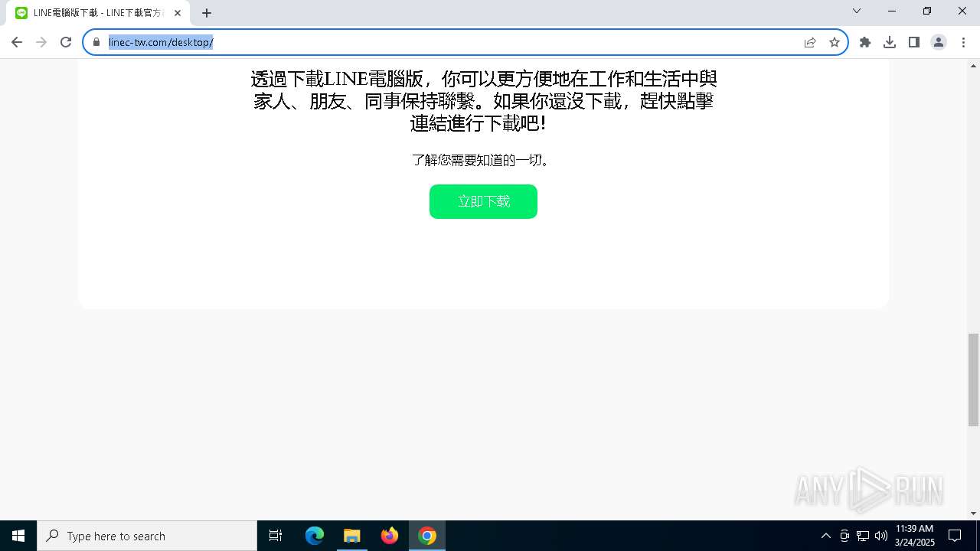Image resolution: width=980 pixels, height=551 pixels.
Task: Click the green 立即下載 download button
Action: [483, 201]
